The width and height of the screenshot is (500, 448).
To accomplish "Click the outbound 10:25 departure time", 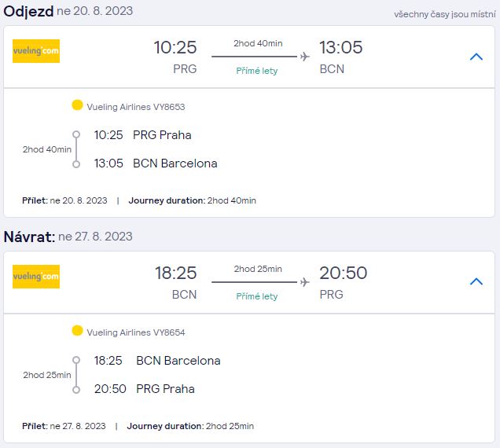I will tap(175, 47).
